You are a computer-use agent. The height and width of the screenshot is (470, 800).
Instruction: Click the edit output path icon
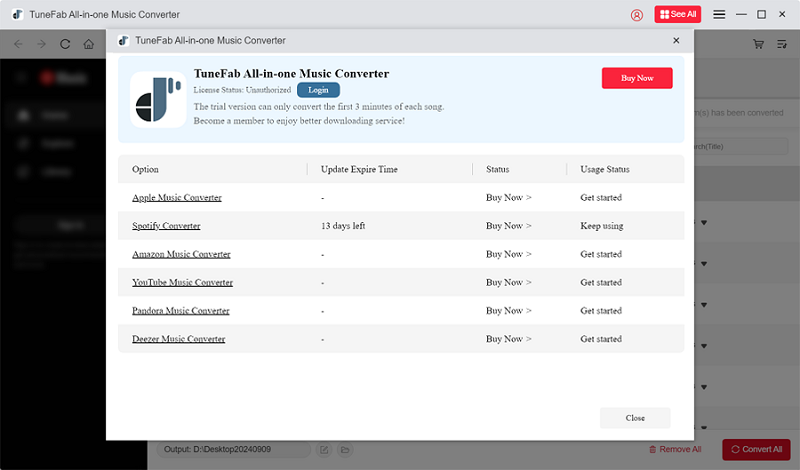(323, 450)
